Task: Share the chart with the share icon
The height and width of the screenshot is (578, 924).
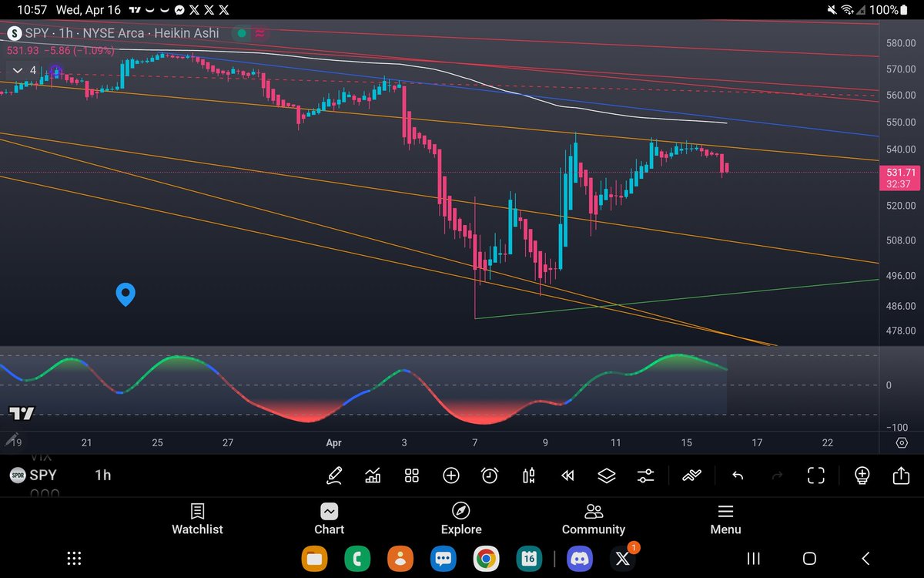Action: point(901,476)
